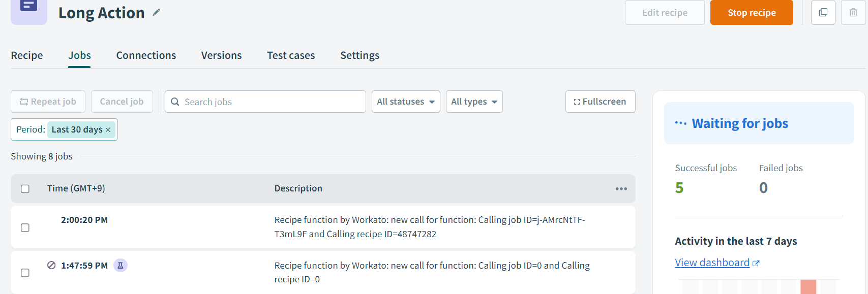Focus the Search jobs input field
Image resolution: width=868 pixels, height=294 pixels.
[x=272, y=102]
